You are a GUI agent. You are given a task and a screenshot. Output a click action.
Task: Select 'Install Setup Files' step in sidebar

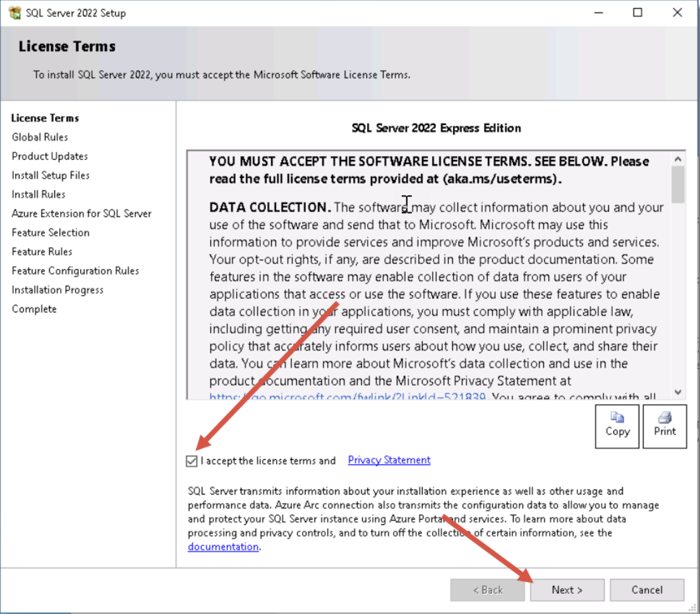click(51, 176)
